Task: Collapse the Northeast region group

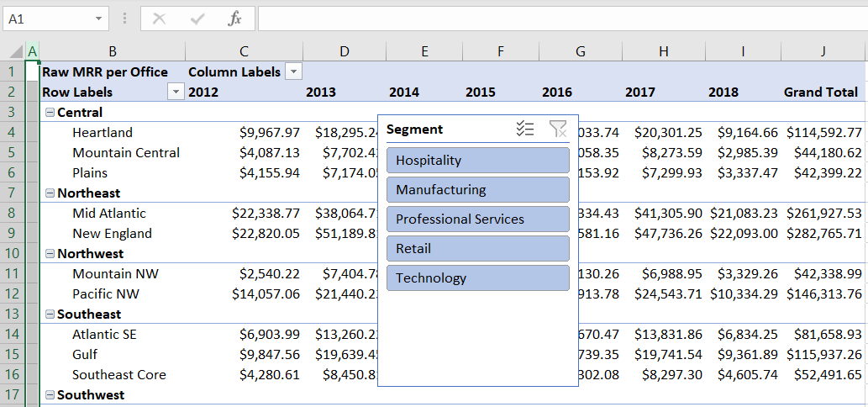Action: [x=50, y=193]
